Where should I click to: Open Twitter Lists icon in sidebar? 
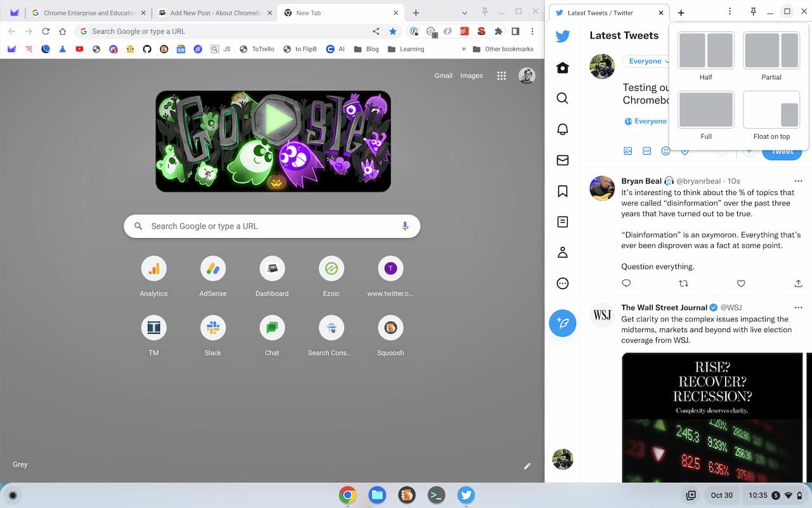563,222
